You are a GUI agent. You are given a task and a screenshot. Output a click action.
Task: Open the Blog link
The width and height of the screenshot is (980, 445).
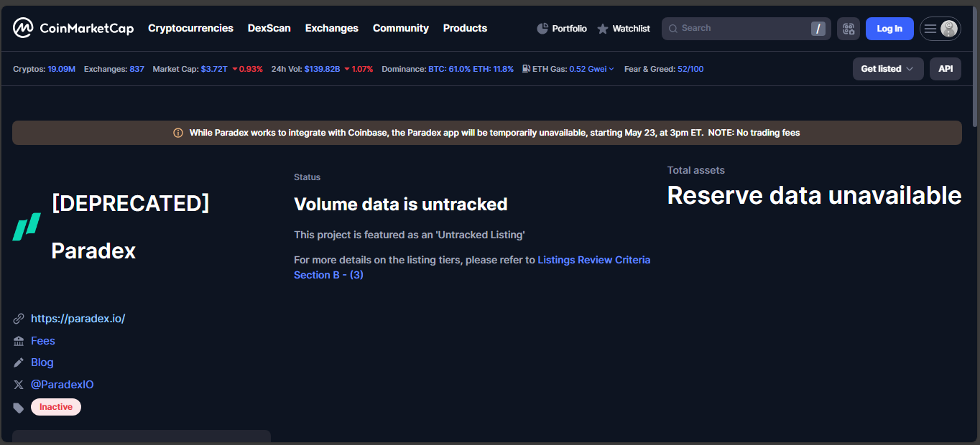(42, 362)
